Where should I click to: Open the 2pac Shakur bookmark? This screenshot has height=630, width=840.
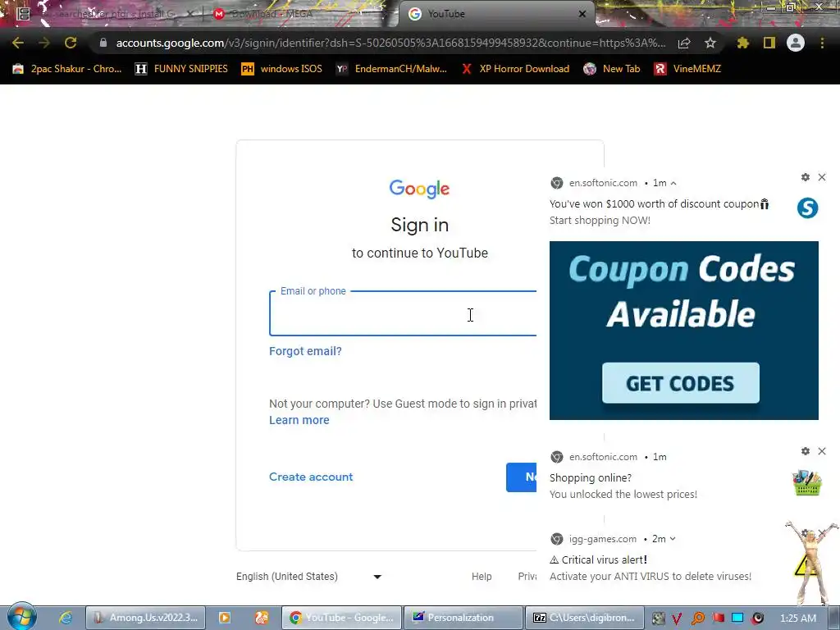(67, 69)
